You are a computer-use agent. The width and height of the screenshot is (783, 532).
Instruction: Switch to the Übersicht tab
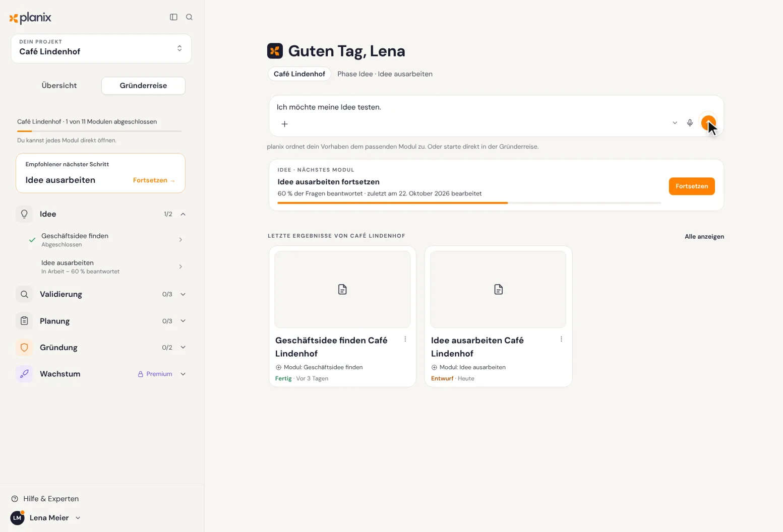coord(59,86)
